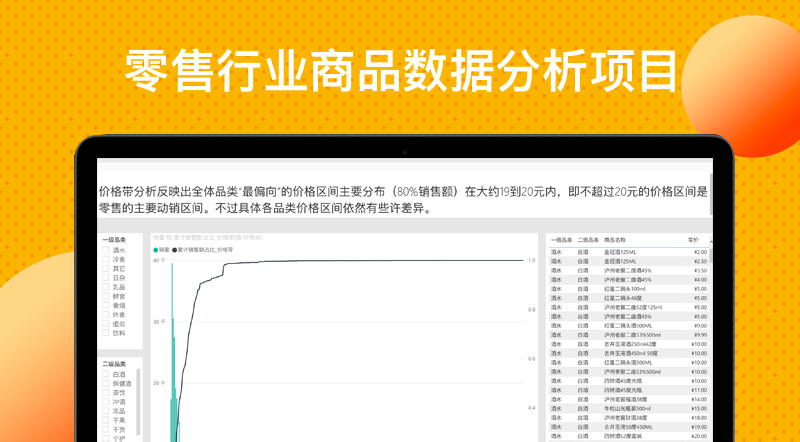Tick the 乳品 checkbox

pos(106,287)
